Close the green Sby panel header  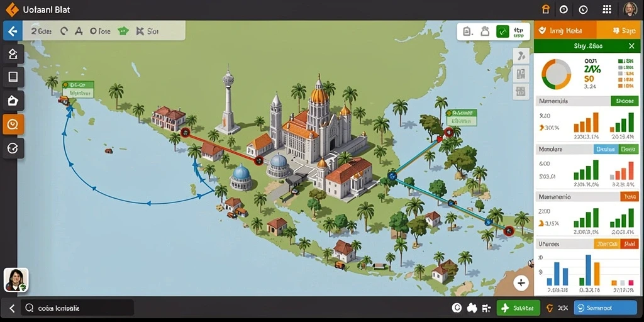tap(631, 46)
